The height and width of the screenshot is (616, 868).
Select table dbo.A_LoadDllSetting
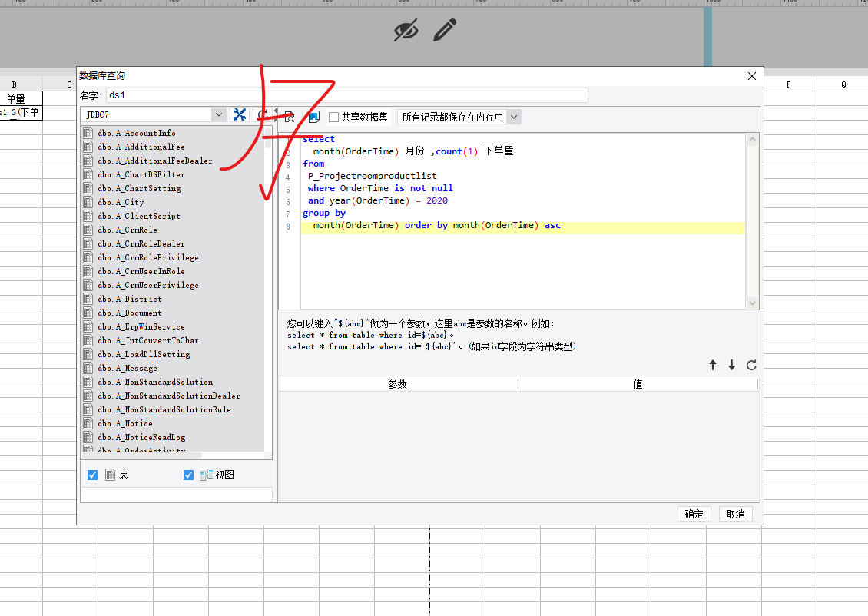[x=144, y=354]
